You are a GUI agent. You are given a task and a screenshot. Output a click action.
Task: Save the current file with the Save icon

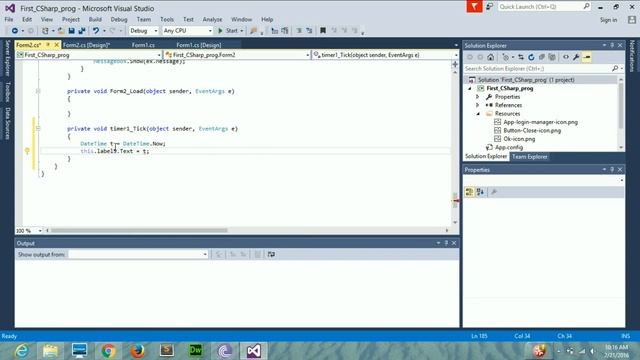[71, 31]
